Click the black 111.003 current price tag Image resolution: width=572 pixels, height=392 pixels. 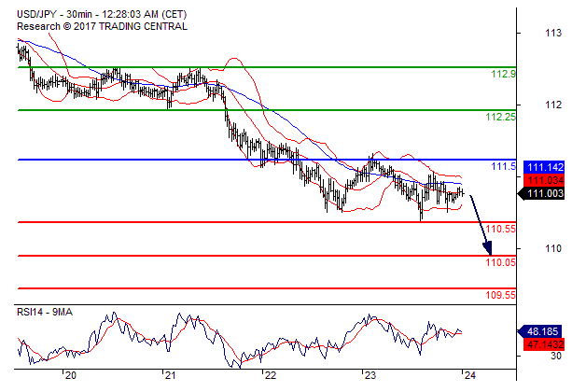click(x=541, y=193)
